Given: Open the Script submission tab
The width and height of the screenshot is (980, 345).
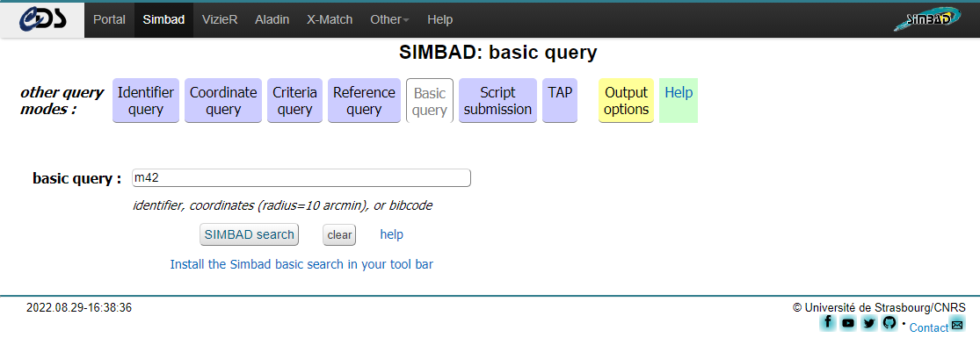Looking at the screenshot, I should tap(498, 100).
